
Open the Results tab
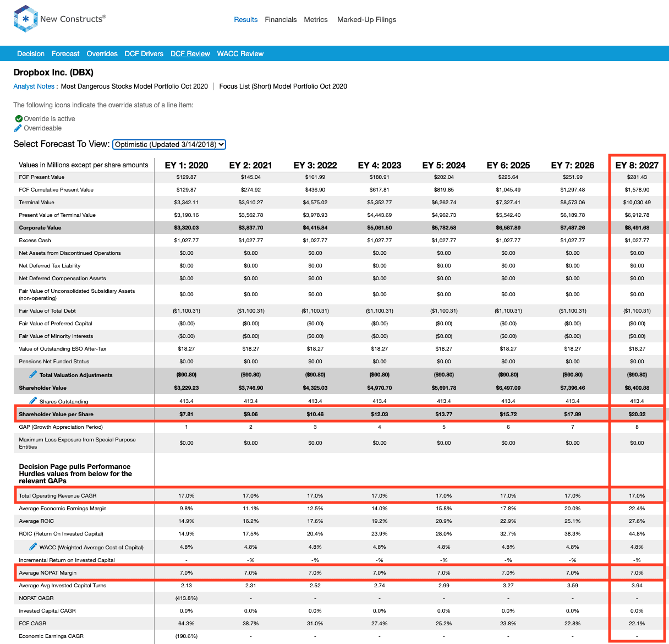(246, 20)
